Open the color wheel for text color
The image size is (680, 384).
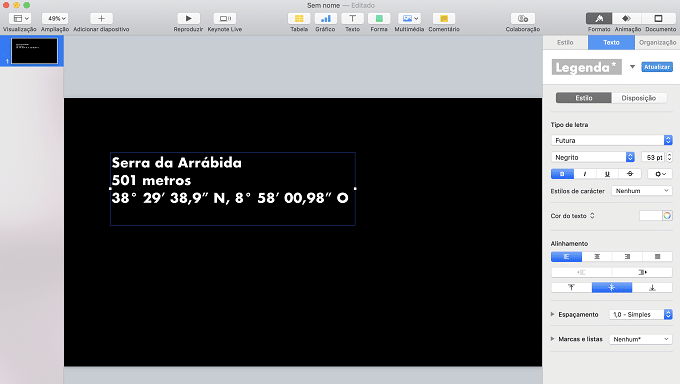pyautogui.click(x=667, y=216)
